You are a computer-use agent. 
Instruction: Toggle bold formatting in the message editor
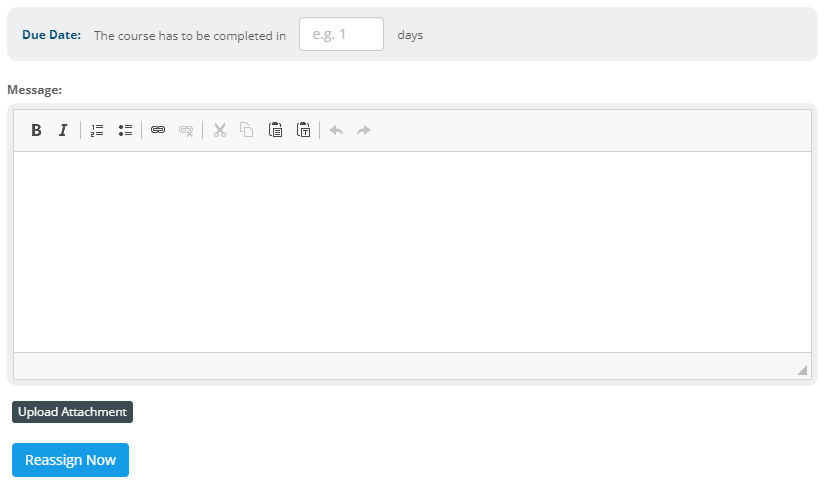coord(36,130)
